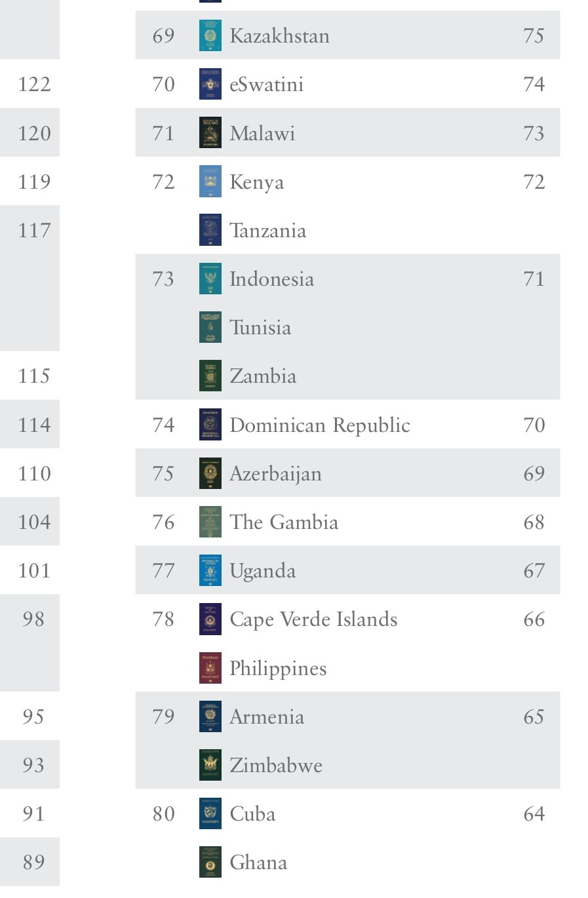Open the Uganda entry text
This screenshot has width=588, height=898.
tap(262, 572)
